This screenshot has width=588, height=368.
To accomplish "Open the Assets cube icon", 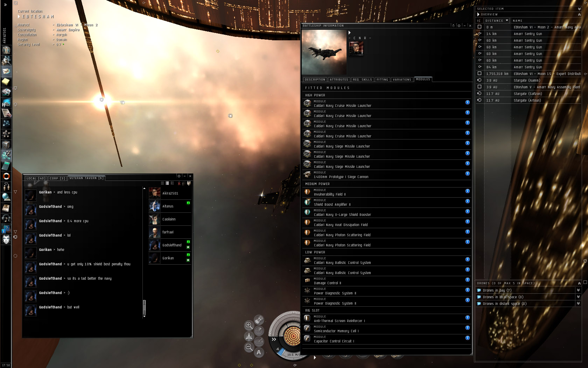I will coord(6,144).
